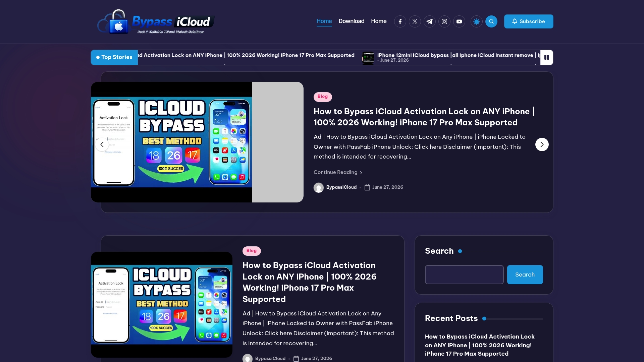644x362 pixels.
Task: Open the Download menu item
Action: [x=351, y=21]
